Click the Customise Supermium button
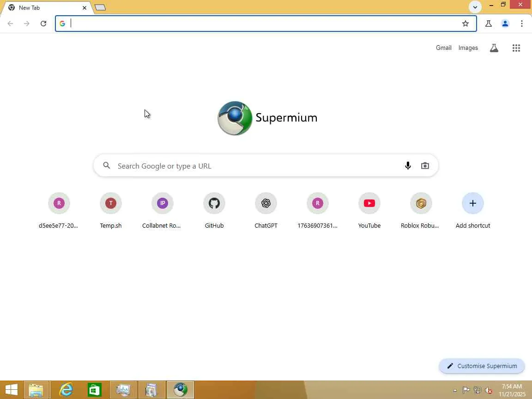Viewport: 532px width, 399px height. tap(482, 366)
